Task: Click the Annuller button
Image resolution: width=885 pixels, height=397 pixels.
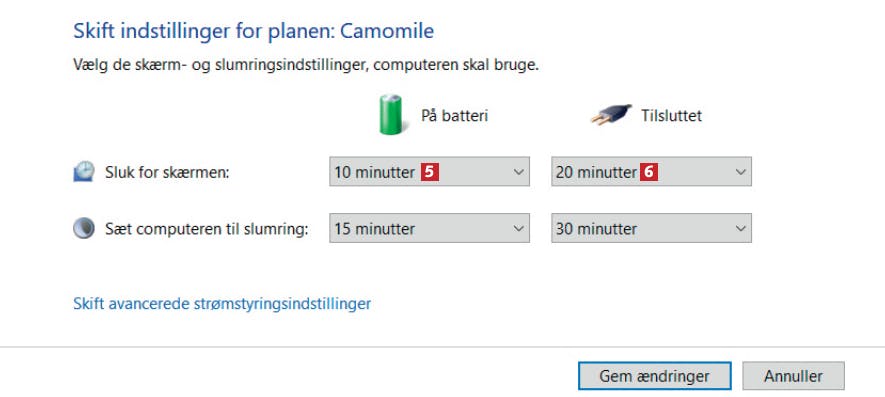Action: [794, 376]
